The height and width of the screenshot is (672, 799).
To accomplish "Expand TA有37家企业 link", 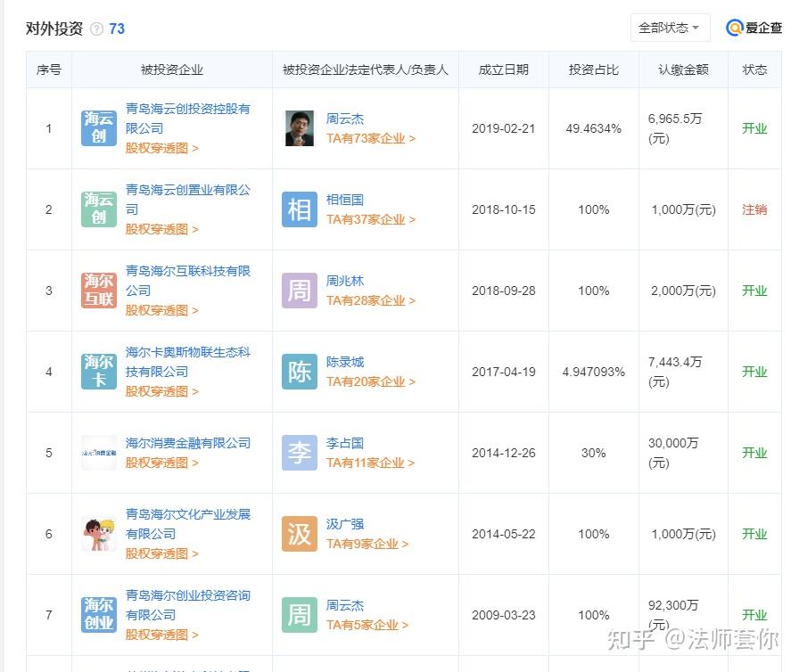I will 371,219.
